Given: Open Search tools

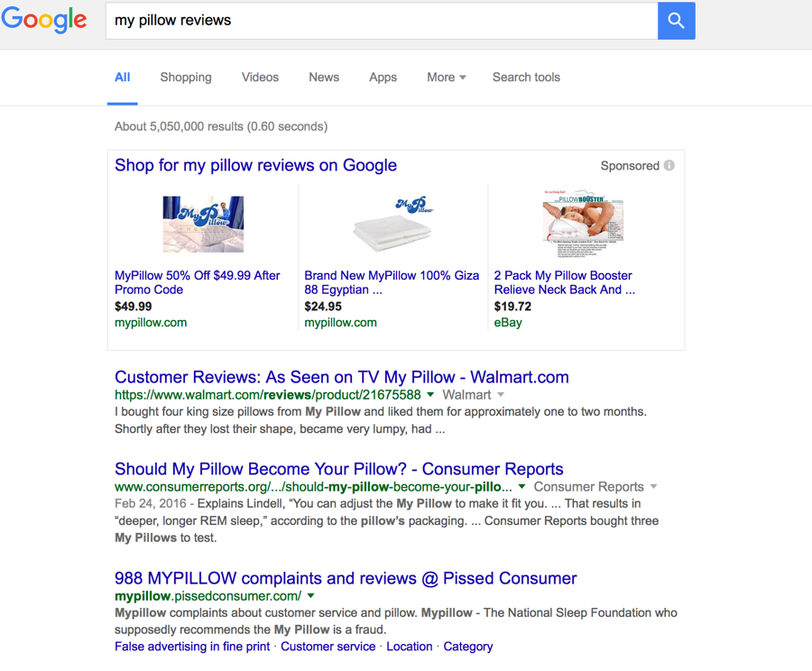Looking at the screenshot, I should point(526,78).
